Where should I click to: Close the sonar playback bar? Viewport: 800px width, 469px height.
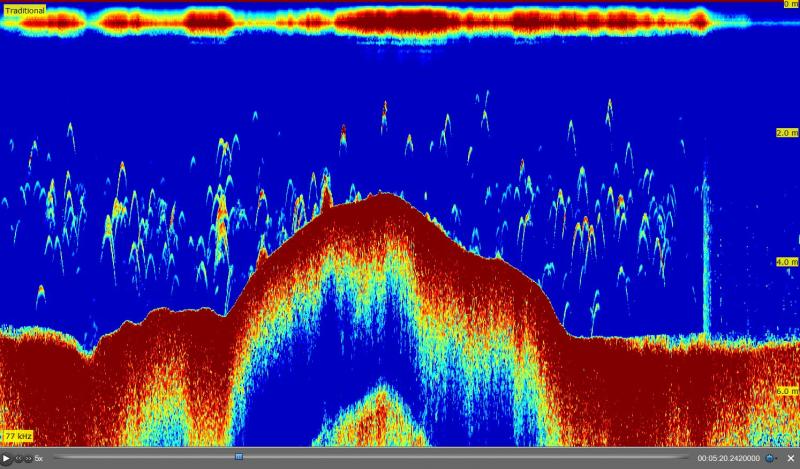(x=790, y=458)
